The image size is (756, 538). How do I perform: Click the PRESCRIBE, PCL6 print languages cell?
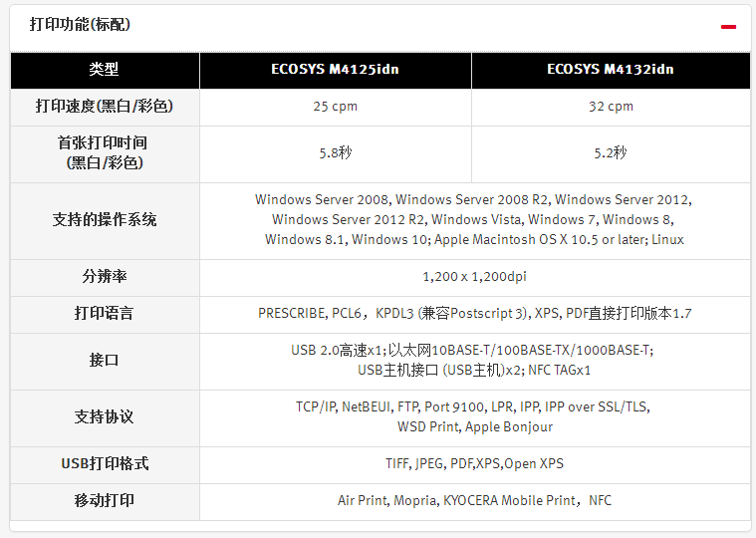(474, 314)
